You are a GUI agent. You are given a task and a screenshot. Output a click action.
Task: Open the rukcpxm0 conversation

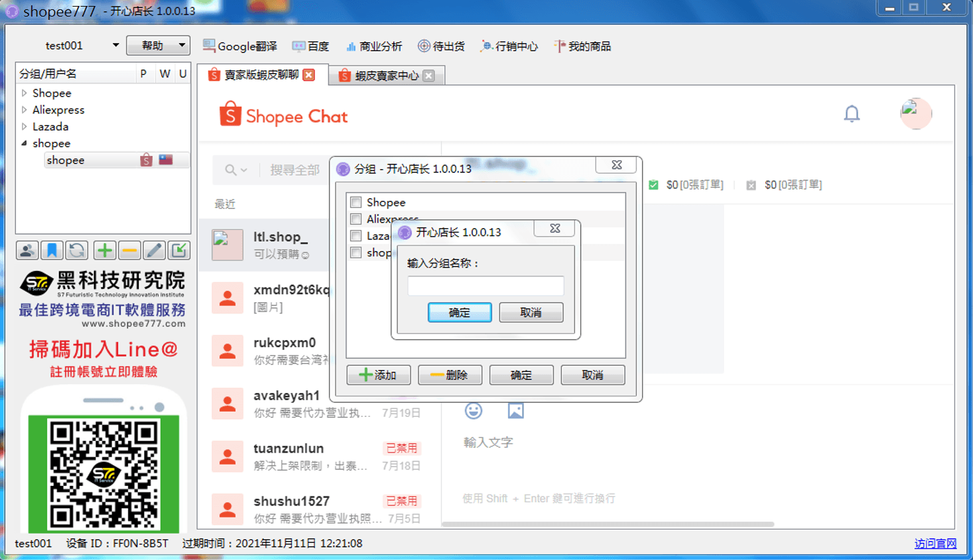(x=265, y=351)
